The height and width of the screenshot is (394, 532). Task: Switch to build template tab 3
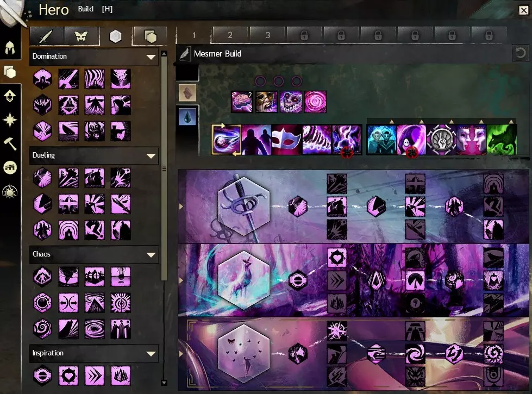point(267,35)
